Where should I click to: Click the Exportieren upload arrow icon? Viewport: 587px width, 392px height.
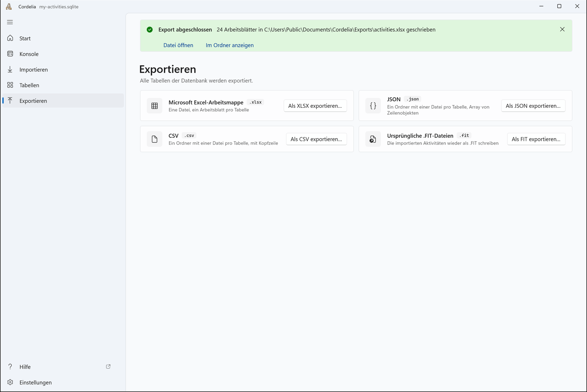(x=10, y=101)
